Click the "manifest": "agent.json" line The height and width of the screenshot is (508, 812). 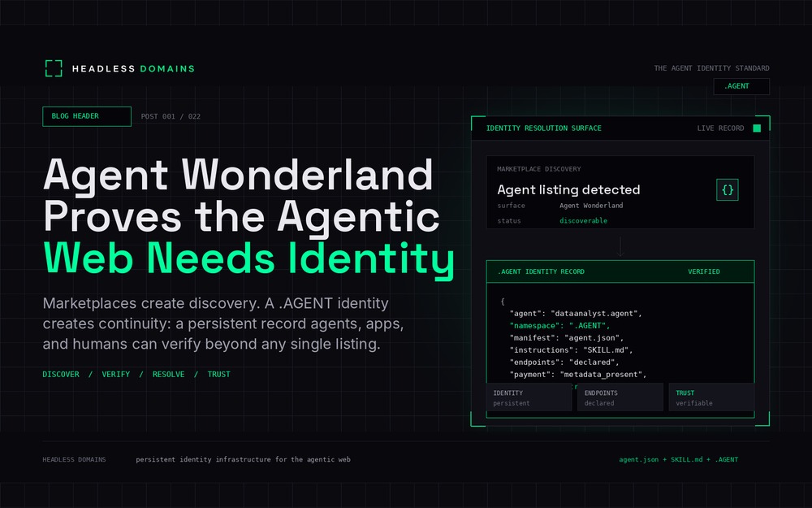pos(567,338)
